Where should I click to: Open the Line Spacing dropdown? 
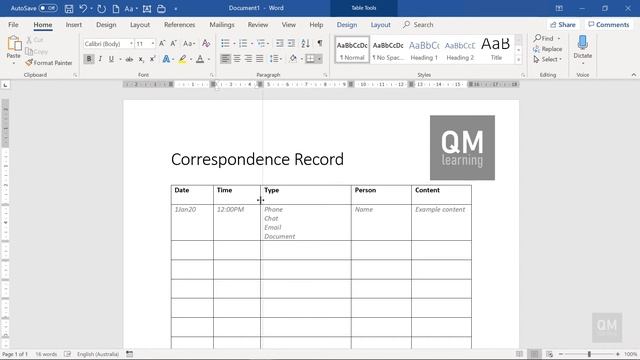tap(276, 59)
